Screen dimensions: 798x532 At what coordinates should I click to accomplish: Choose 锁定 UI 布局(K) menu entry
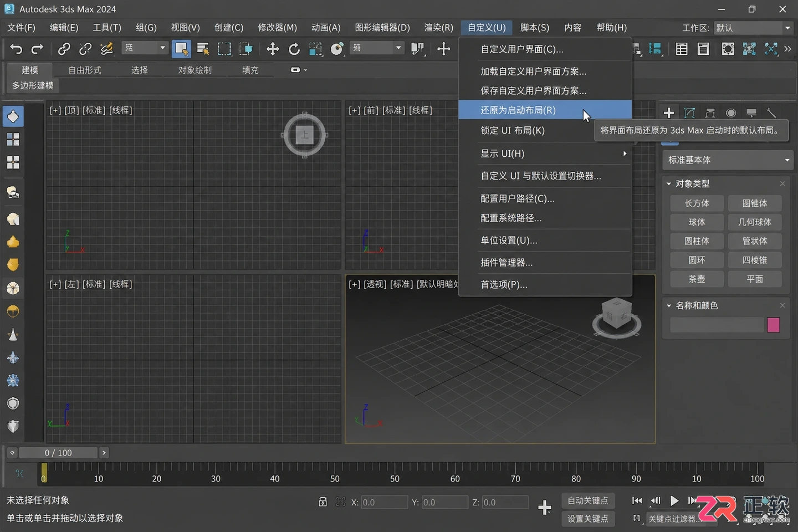[x=545, y=130]
